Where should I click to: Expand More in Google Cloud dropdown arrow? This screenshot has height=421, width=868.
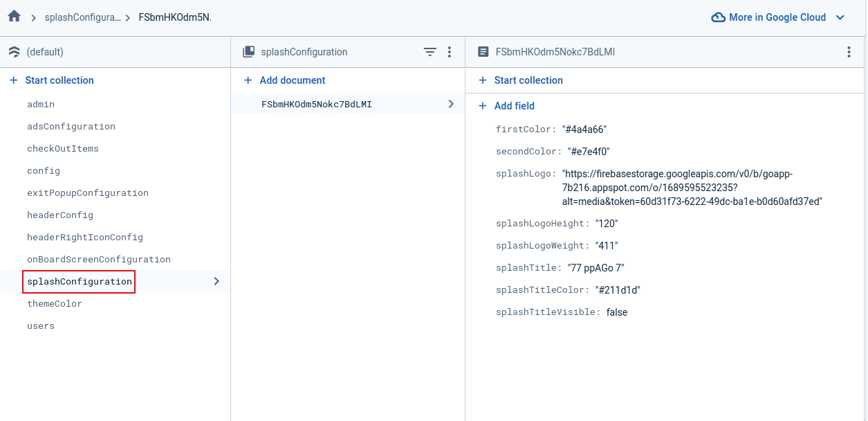tap(840, 17)
